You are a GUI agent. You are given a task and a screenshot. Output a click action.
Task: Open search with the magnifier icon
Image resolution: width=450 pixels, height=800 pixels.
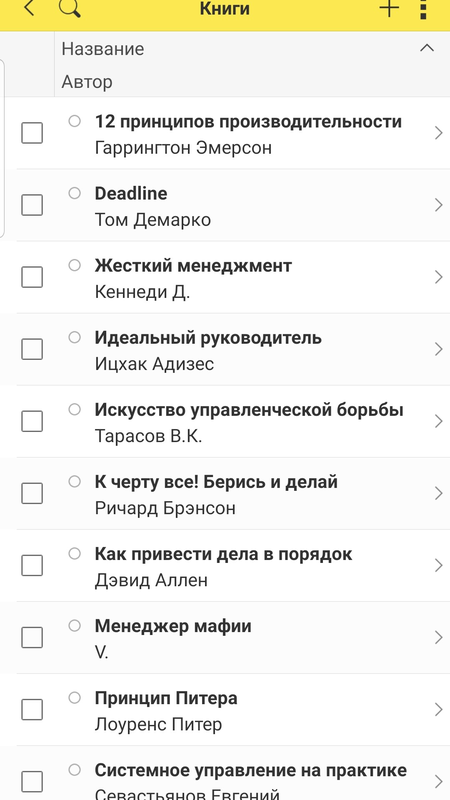pos(70,8)
